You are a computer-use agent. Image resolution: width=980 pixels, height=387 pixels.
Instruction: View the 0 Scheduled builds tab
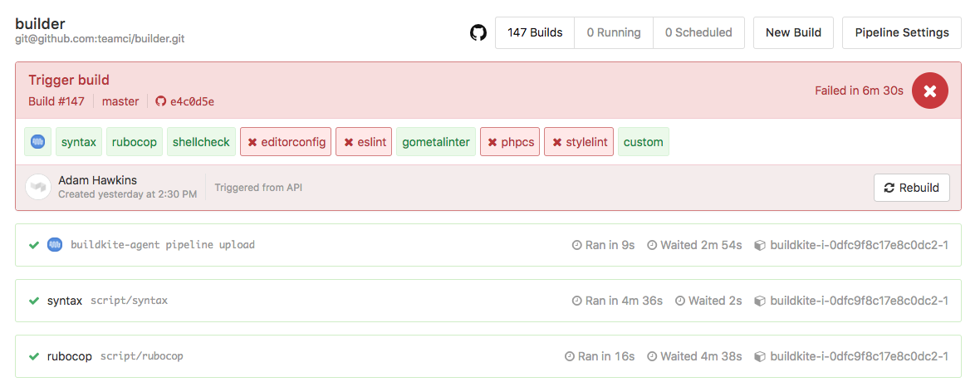click(x=698, y=33)
